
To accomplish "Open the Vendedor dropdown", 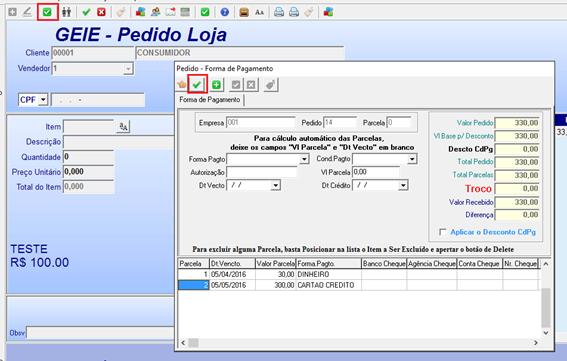I will click(x=128, y=68).
